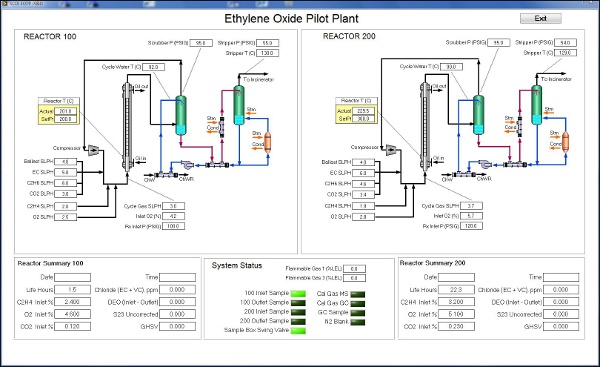Click Reactor 200 temperature SetPt field
Screen dimensions: 600x367
click(x=363, y=119)
